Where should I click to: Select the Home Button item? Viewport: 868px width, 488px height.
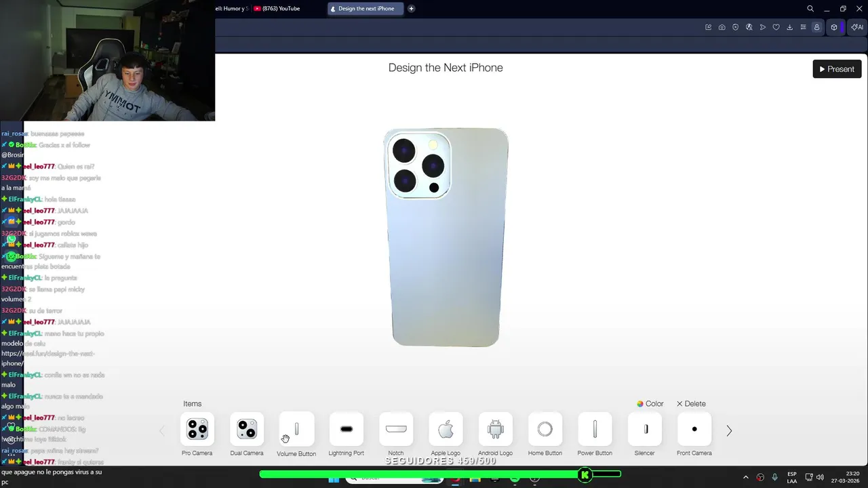click(x=545, y=429)
